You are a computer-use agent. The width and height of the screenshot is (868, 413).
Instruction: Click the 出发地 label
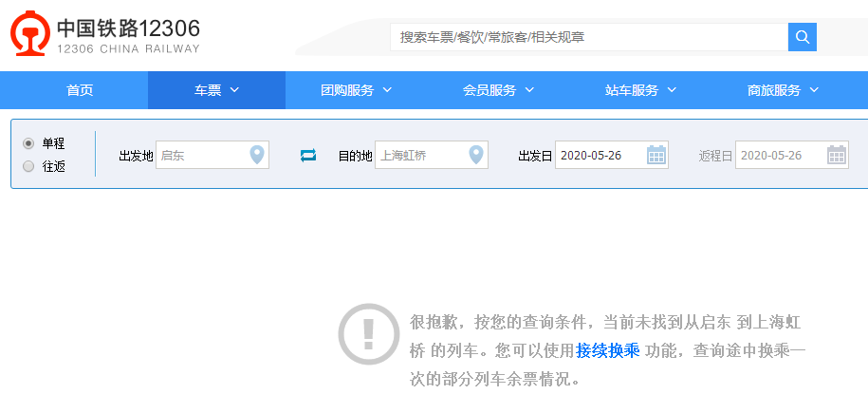(x=136, y=156)
